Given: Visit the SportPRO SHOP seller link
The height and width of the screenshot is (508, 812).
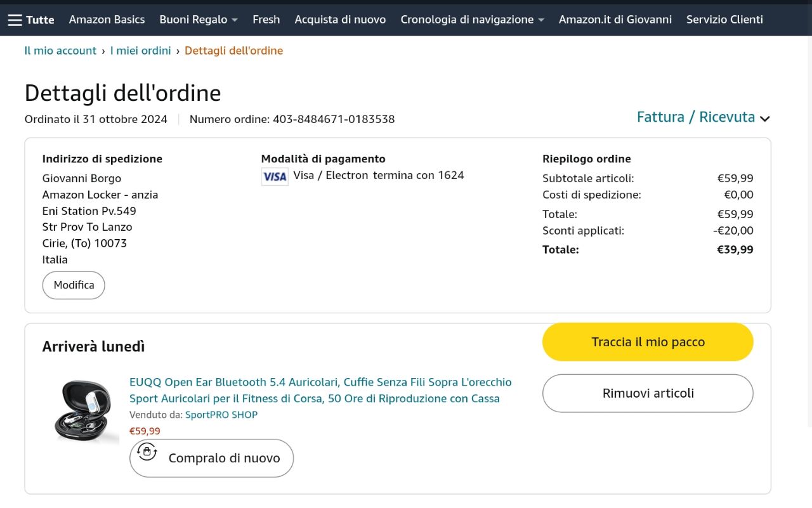Looking at the screenshot, I should coord(221,415).
